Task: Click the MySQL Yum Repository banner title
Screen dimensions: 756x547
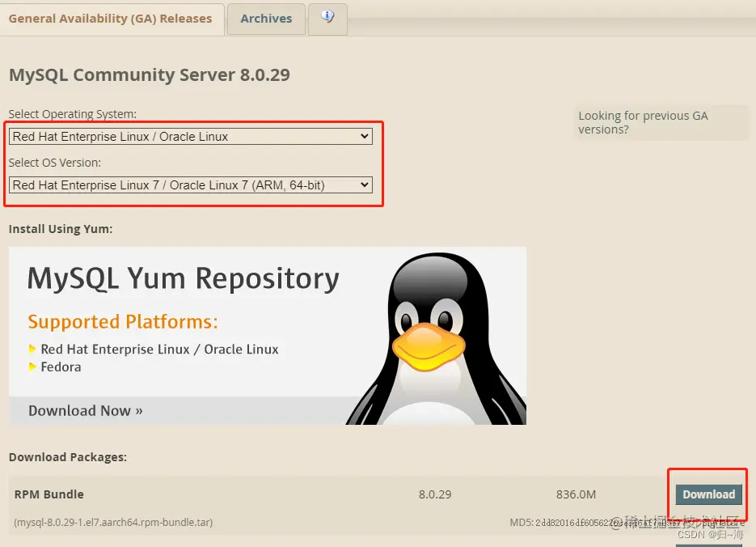Action: coord(184,278)
